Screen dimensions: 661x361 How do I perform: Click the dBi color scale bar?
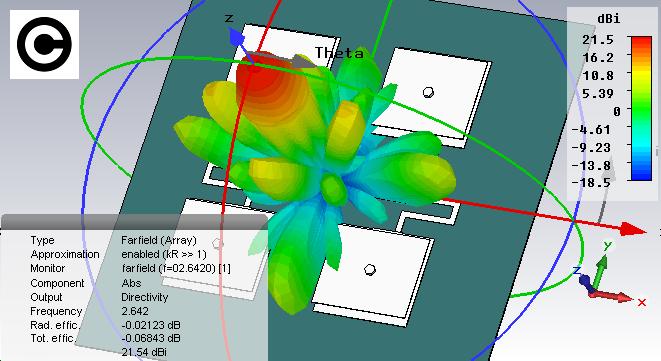pos(641,108)
